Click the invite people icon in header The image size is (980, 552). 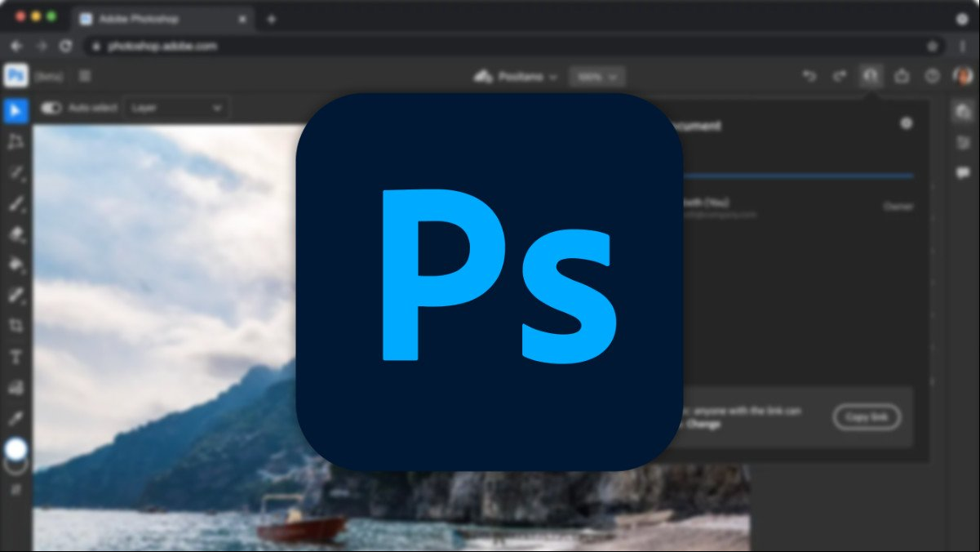871,76
